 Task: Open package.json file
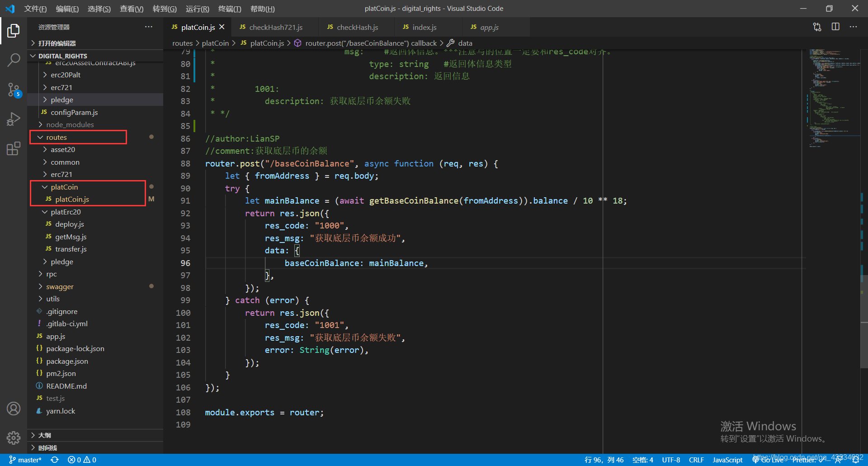95,361
